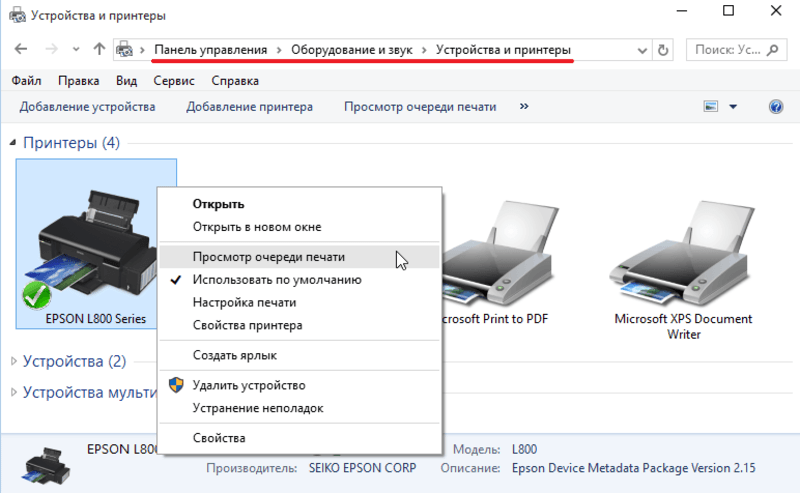This screenshot has width=800, height=493.
Task: Navigate to Панель управления breadcrumb
Action: (211, 50)
